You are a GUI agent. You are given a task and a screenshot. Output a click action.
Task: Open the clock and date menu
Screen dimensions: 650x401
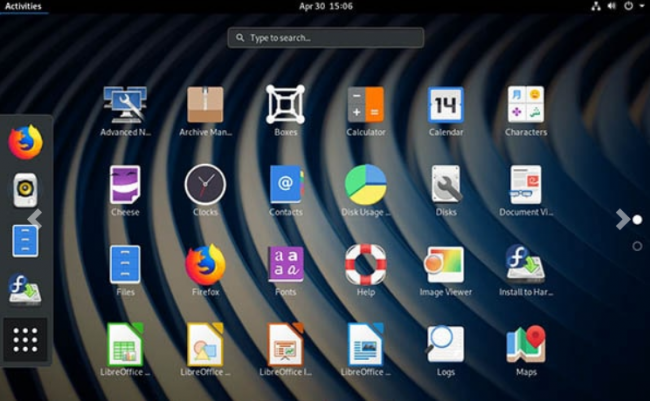[x=326, y=6]
